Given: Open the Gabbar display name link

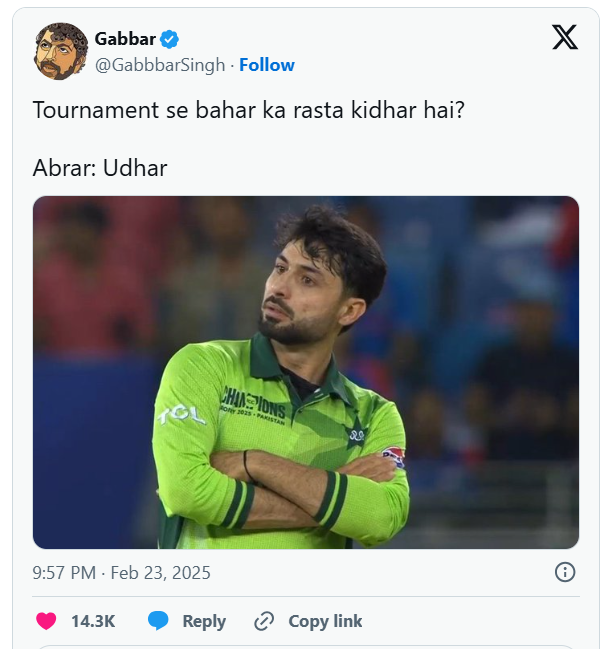Looking at the screenshot, I should click(125, 40).
